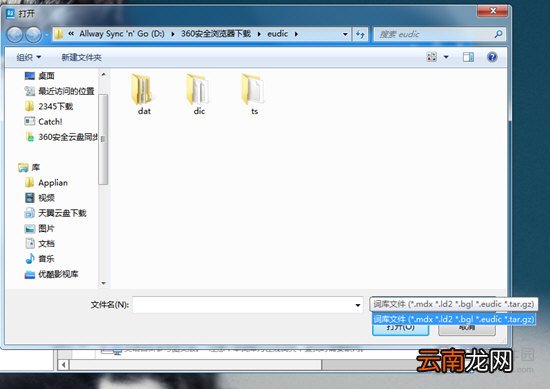Click the sidebar scroll down arrow
Image resolution: width=550 pixels, height=389 pixels.
click(103, 283)
